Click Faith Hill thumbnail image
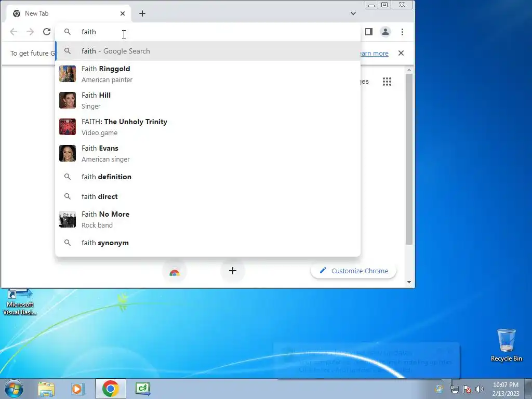Screen dimensions: 532x399 [x=68, y=100]
